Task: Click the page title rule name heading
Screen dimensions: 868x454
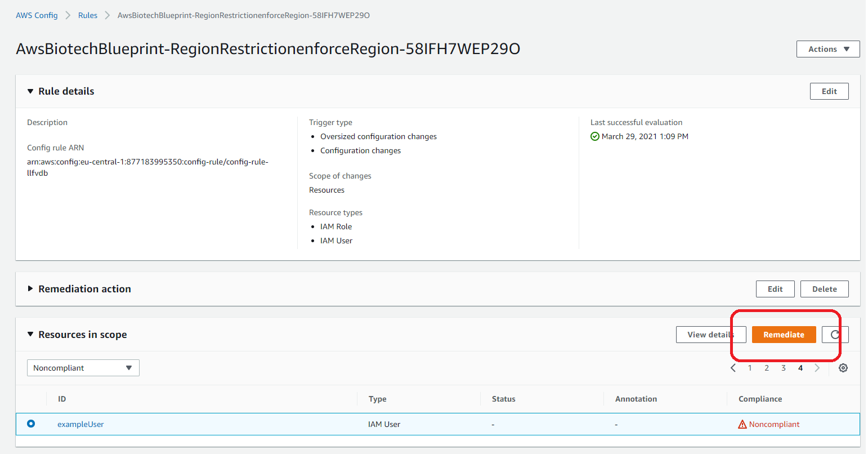Action: click(x=268, y=49)
